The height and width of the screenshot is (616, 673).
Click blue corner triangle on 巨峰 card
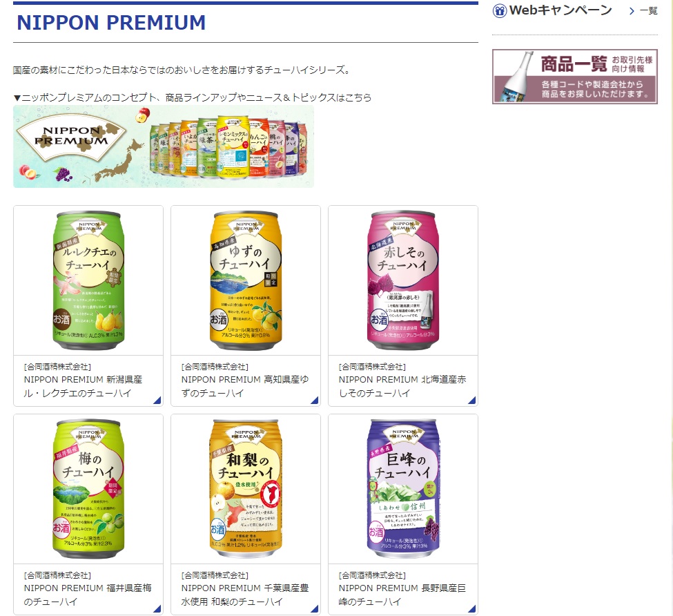472,608
